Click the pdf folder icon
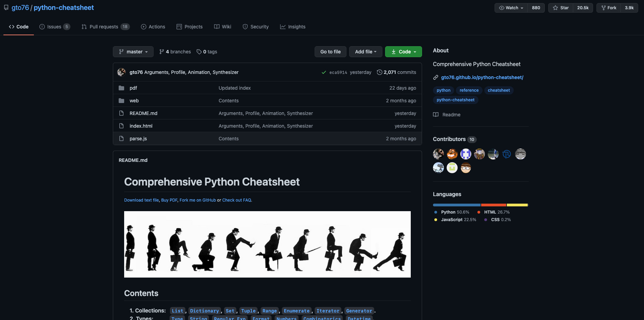644x320 pixels. (121, 88)
